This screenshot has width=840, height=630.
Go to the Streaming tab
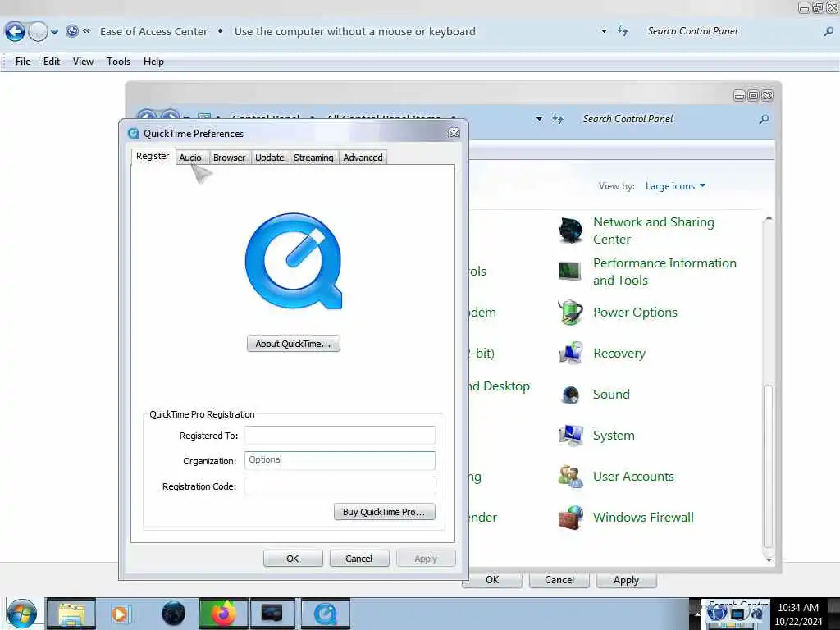coord(313,157)
